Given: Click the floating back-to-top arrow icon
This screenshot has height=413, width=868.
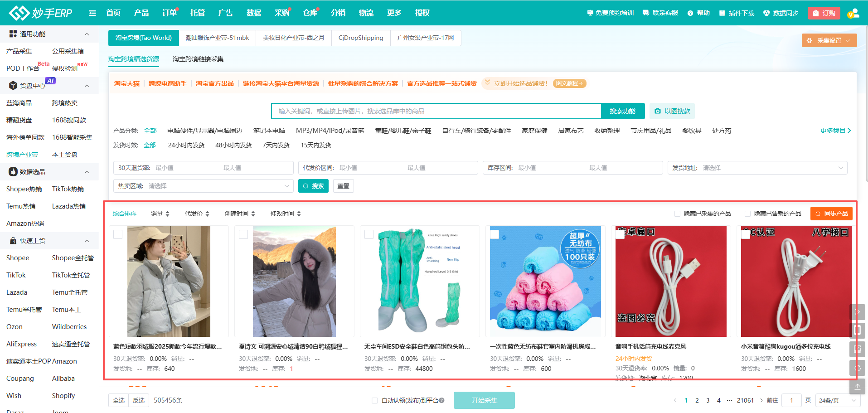Looking at the screenshot, I should click(x=857, y=387).
